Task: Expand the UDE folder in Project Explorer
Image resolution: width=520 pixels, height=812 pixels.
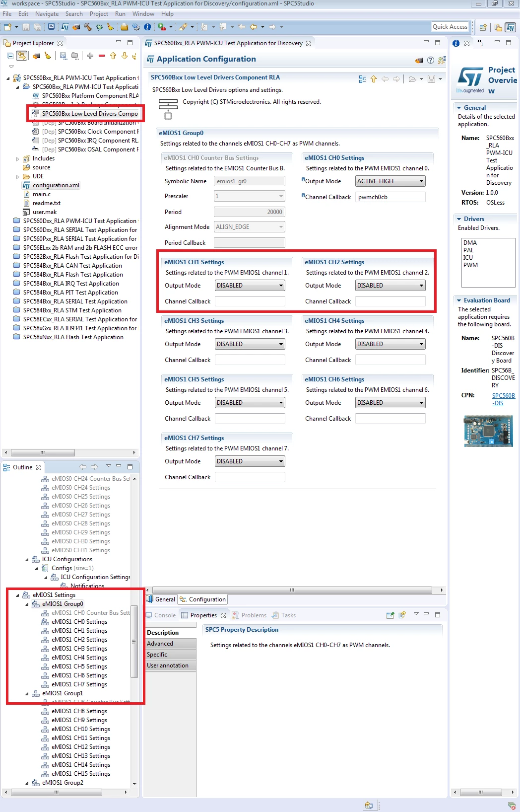Action: (18, 177)
